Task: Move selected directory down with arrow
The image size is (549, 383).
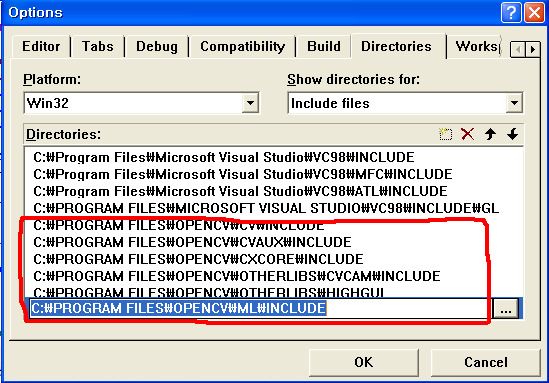Action: [x=512, y=134]
